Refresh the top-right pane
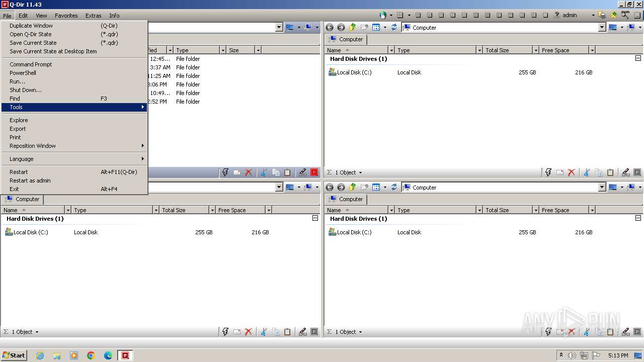 (x=394, y=28)
